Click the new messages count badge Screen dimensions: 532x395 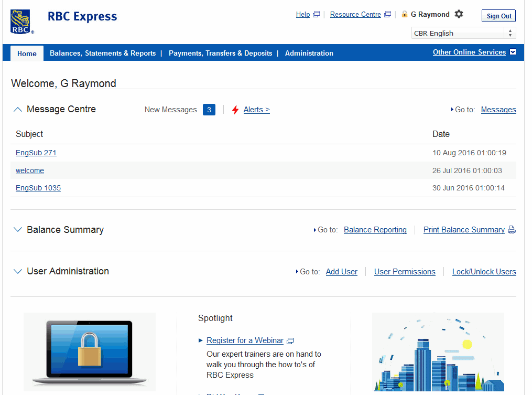(209, 110)
